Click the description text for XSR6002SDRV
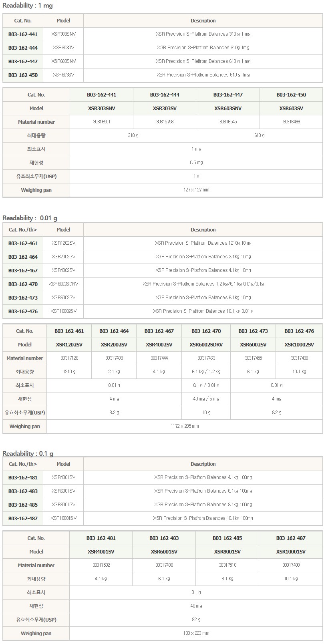Image resolution: width=326 pixels, height=644 pixels. pyautogui.click(x=203, y=284)
